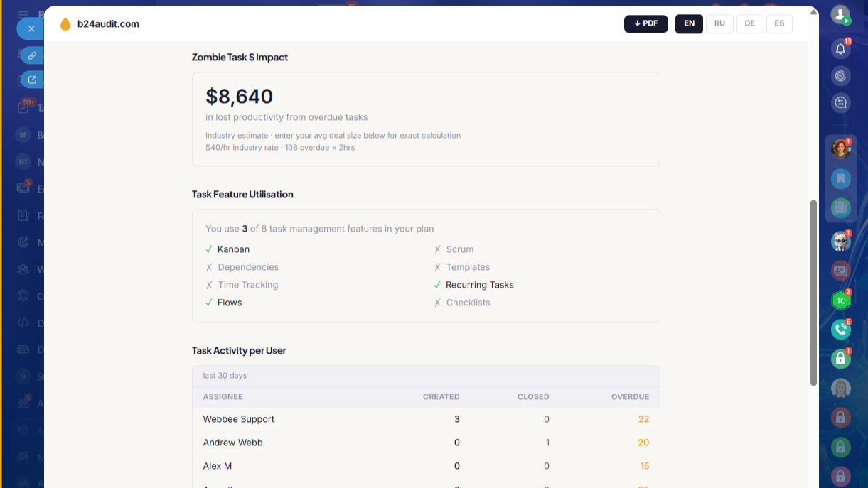Open the notifications bell icon
Image resolution: width=868 pixels, height=488 pixels.
840,48
